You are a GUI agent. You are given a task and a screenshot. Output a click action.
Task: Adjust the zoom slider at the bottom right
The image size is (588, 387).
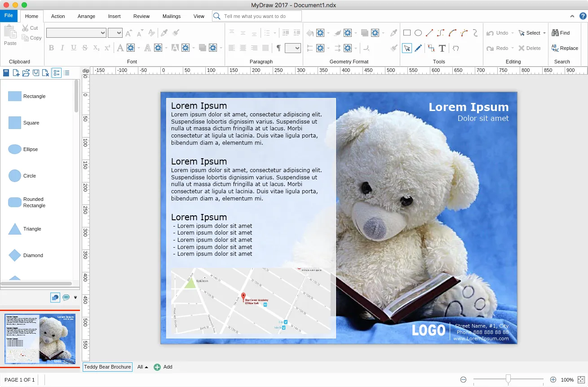click(x=508, y=379)
